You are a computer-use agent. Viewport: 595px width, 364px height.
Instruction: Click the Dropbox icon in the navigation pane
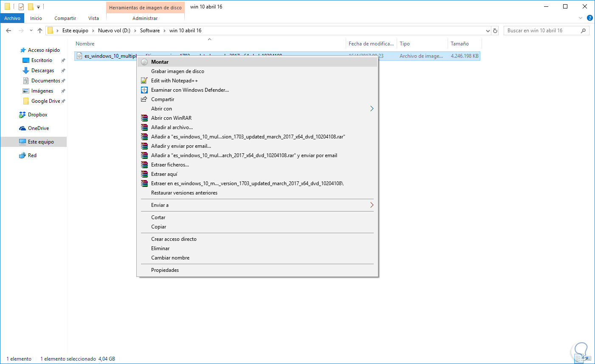(23, 115)
